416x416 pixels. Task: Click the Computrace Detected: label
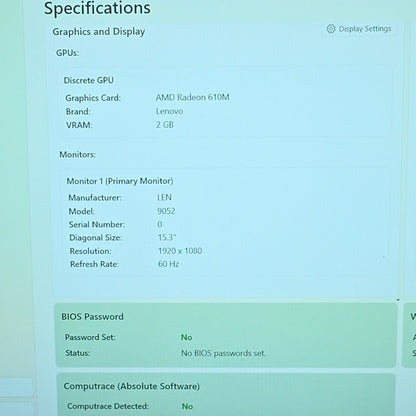pos(108,406)
